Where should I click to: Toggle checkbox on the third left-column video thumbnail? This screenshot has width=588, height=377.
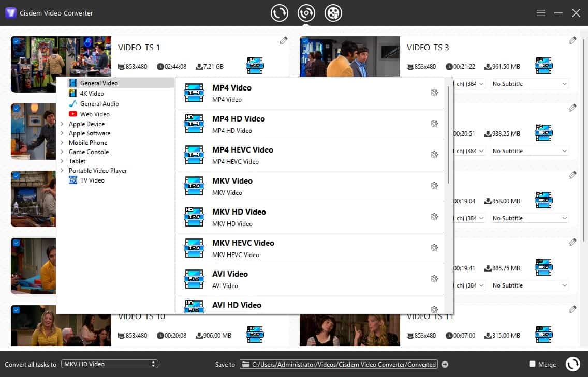point(17,175)
